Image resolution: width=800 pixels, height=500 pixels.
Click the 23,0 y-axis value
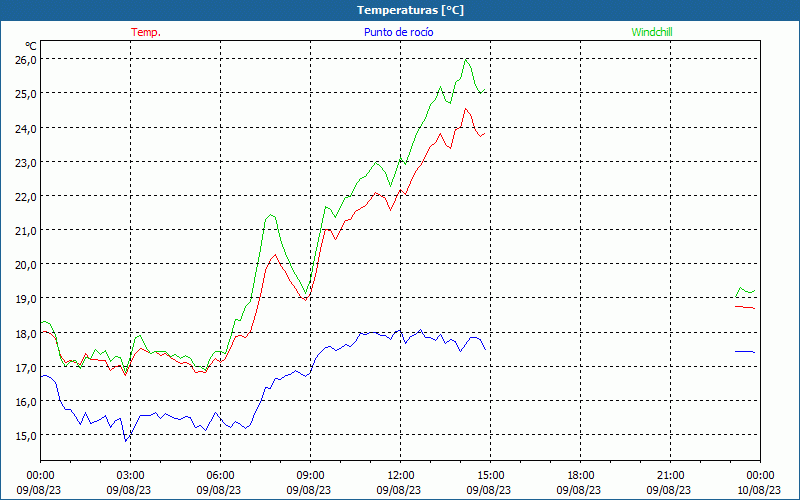tap(26, 162)
